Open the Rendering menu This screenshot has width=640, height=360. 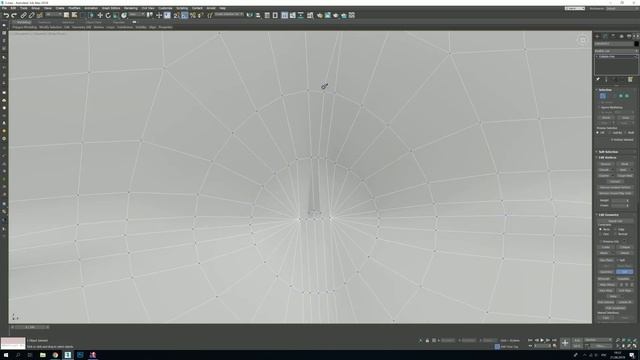pos(131,8)
